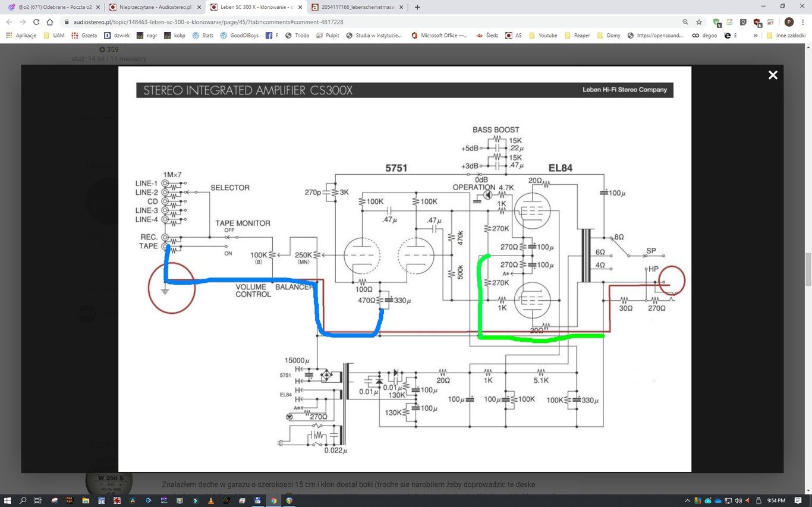Image resolution: width=812 pixels, height=507 pixels.
Task: Open the green shield extension with badge 5
Action: (717, 23)
